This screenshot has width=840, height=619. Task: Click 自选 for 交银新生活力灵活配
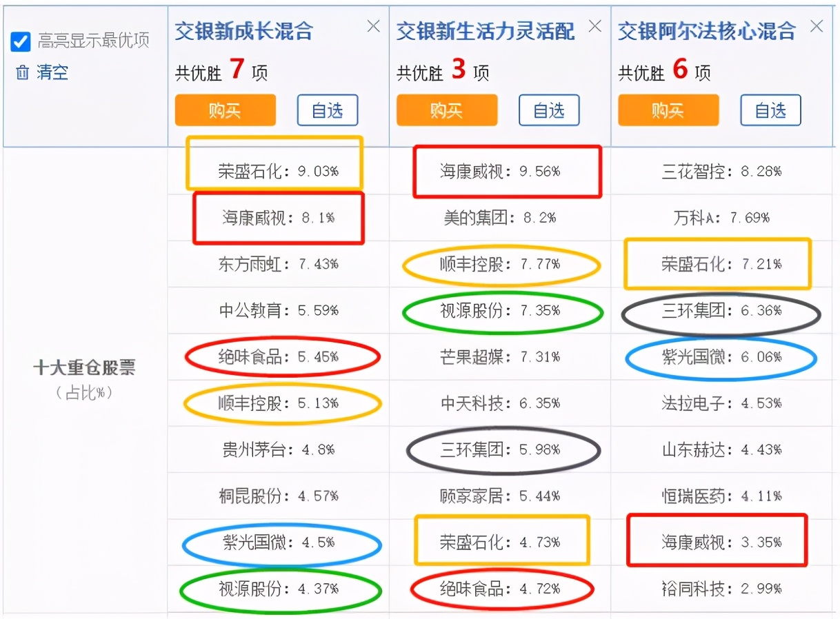[x=549, y=110]
